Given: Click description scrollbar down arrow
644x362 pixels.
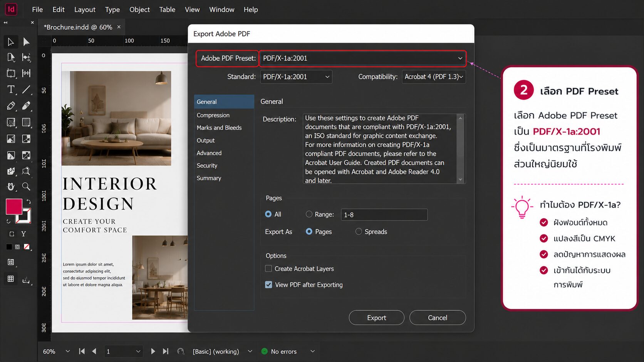Looking at the screenshot, I should [x=460, y=180].
